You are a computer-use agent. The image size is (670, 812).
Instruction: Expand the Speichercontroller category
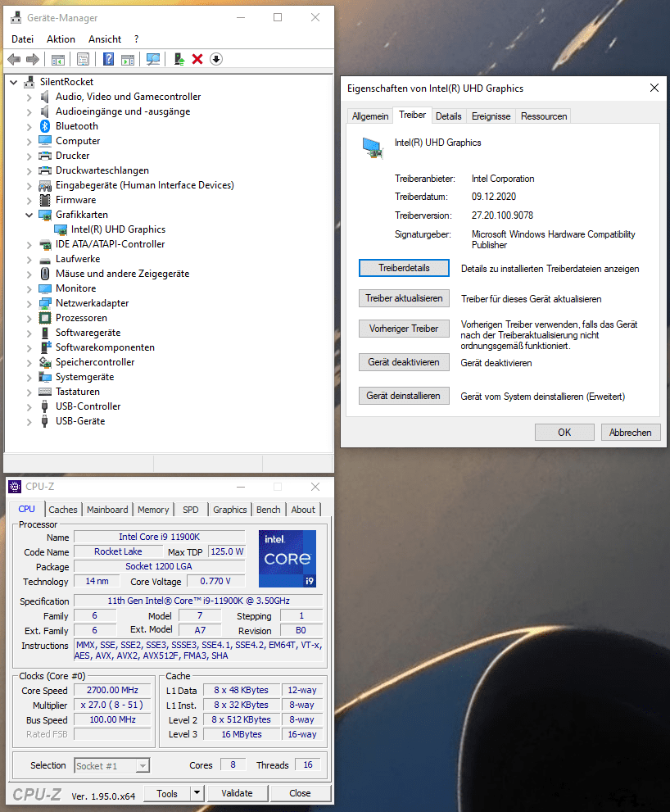[29, 362]
